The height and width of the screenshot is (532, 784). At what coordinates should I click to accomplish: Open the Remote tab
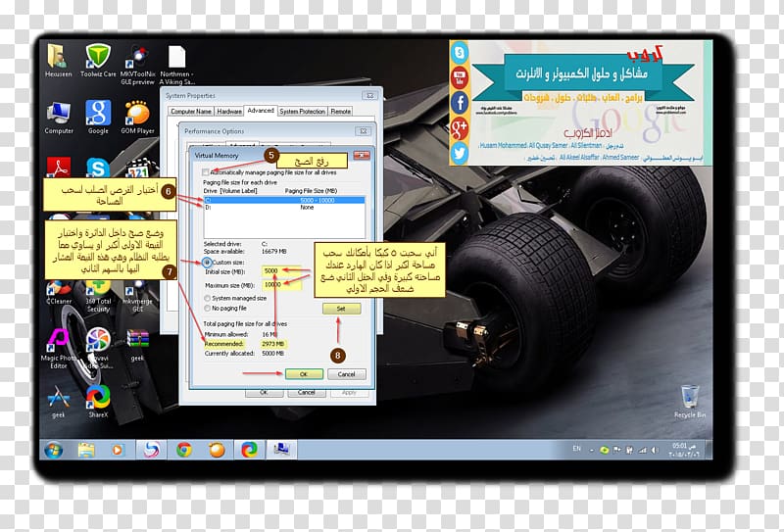(x=340, y=112)
